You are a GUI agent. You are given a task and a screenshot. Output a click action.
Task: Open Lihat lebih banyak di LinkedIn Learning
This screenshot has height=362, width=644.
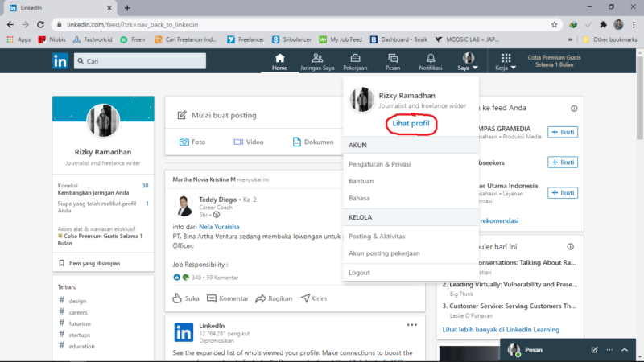tap(501, 330)
